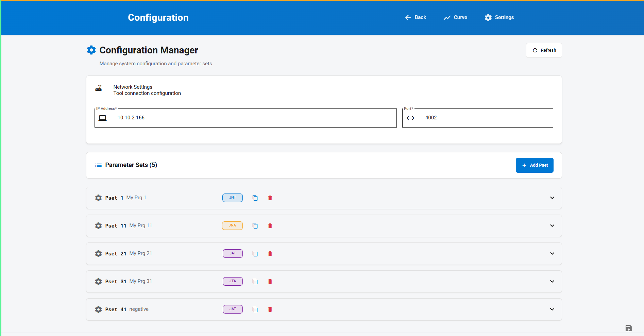Click gear icon of Pset 31
Image resolution: width=644 pixels, height=336 pixels.
[99, 282]
